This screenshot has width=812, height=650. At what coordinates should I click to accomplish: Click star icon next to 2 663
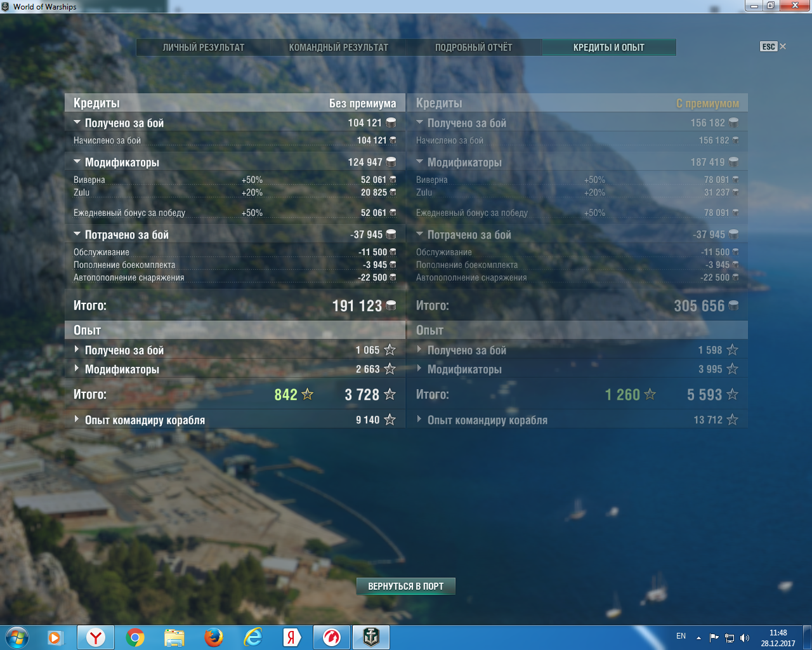pos(390,369)
